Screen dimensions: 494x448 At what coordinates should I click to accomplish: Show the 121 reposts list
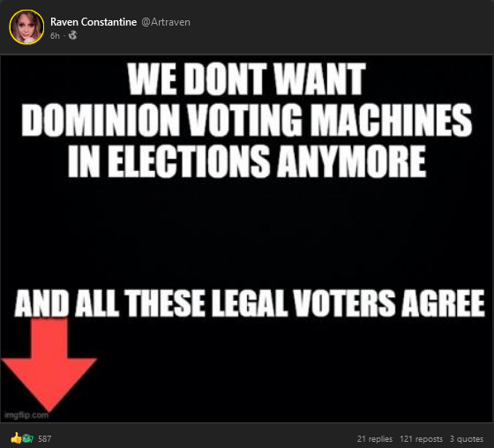422,439
